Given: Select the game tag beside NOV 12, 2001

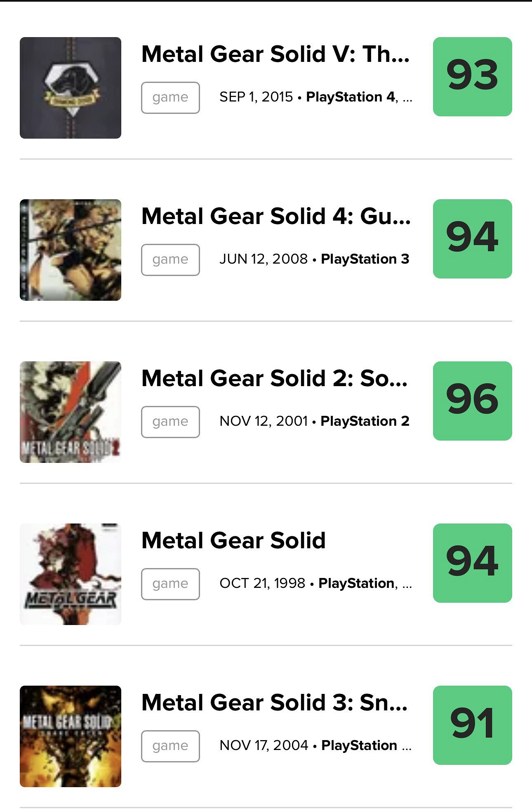Looking at the screenshot, I should [x=170, y=422].
